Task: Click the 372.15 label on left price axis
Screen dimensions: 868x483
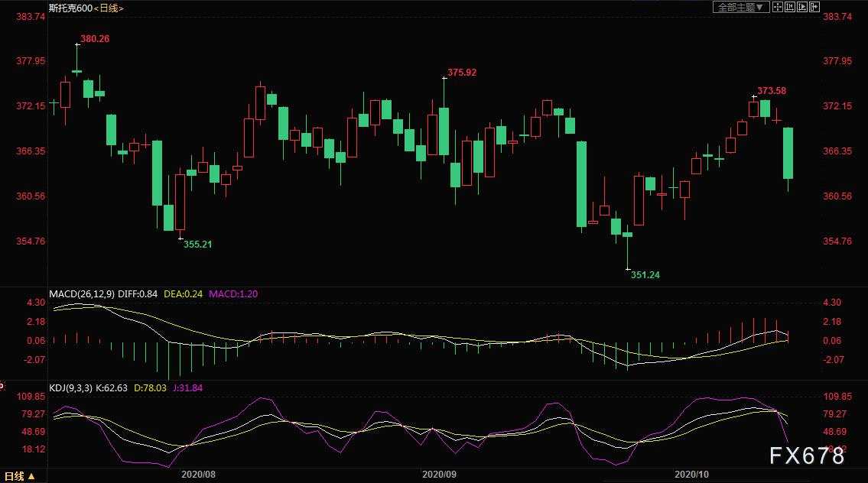Action: tap(31, 105)
